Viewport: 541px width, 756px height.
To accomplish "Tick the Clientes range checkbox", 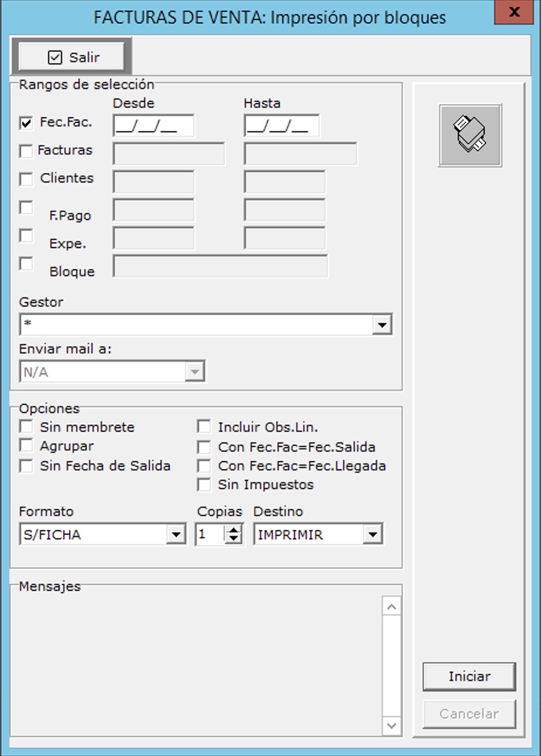I will [x=26, y=180].
